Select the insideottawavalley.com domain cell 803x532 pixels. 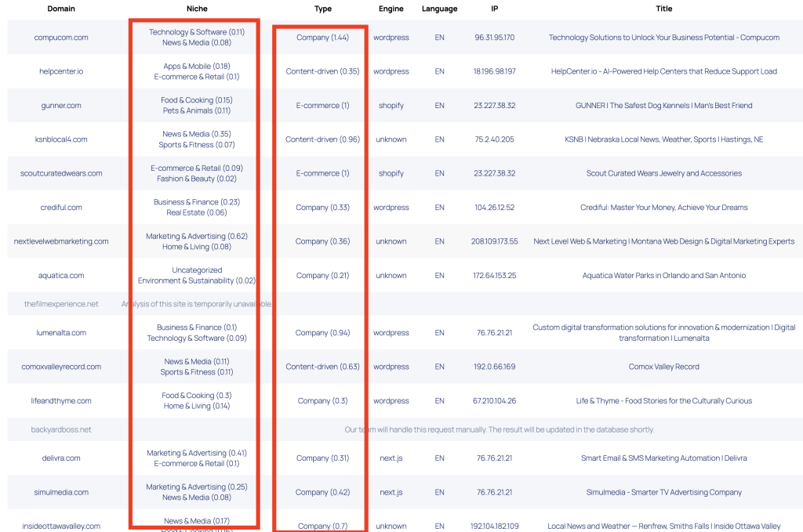click(x=61, y=526)
